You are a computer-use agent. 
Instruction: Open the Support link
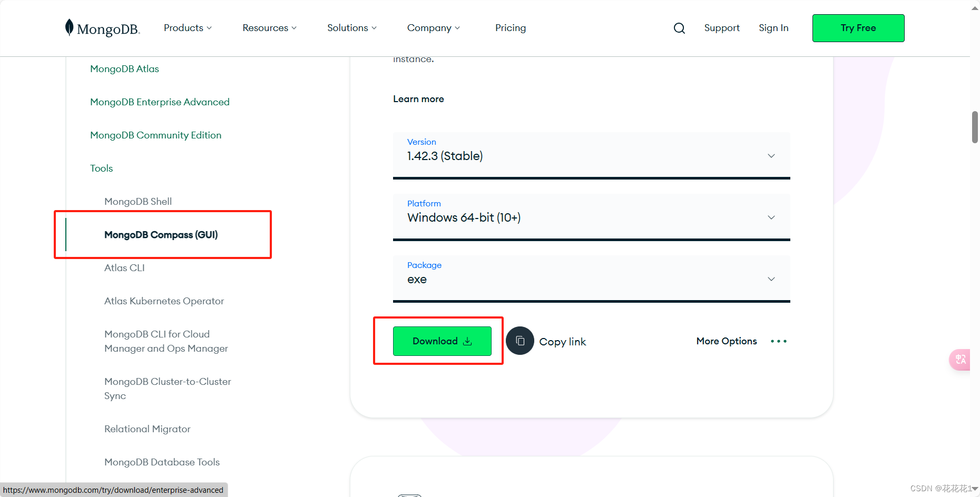(x=722, y=28)
